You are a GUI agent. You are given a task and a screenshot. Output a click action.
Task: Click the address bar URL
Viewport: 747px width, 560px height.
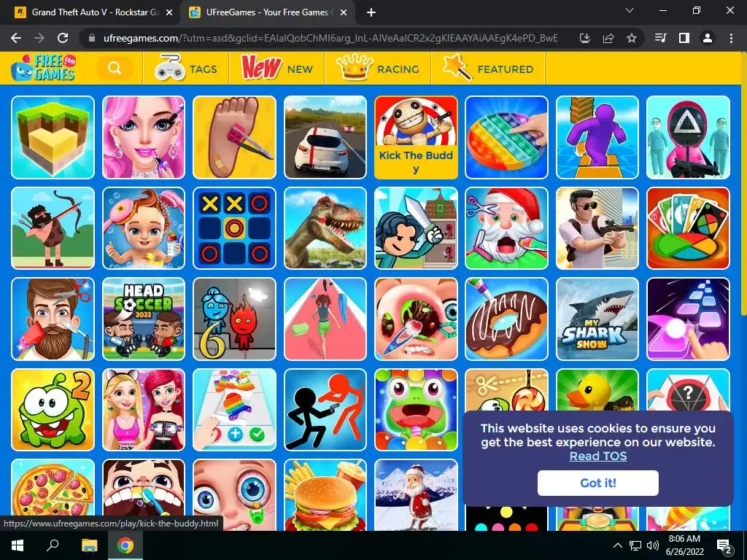[x=330, y=38]
